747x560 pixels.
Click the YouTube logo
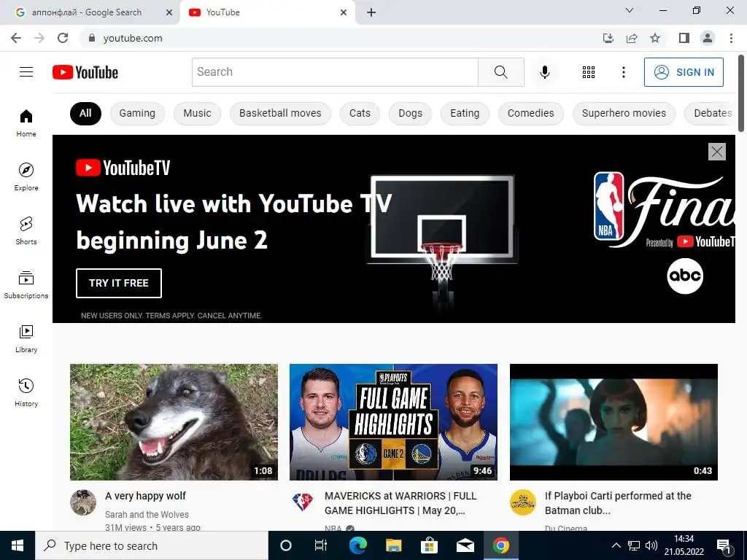(x=85, y=72)
